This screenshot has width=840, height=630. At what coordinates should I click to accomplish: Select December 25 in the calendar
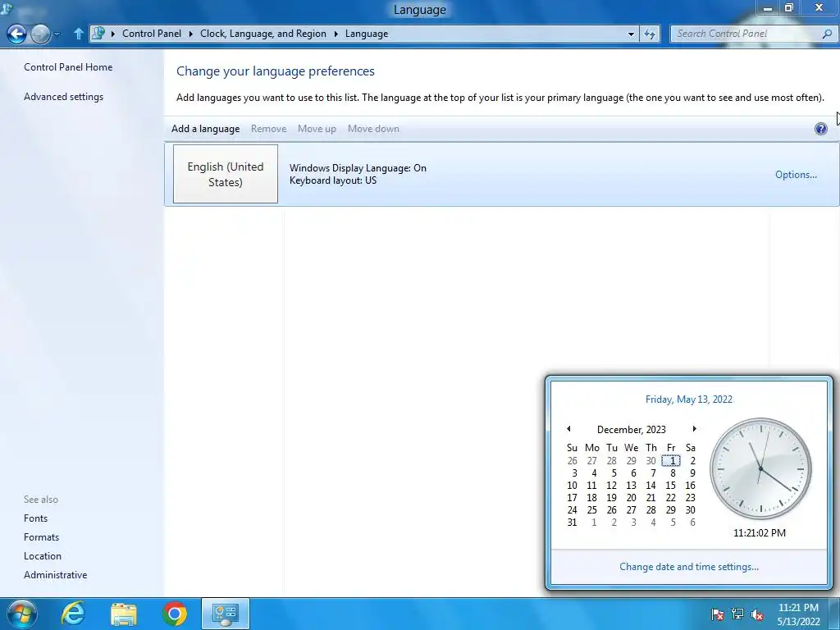point(592,510)
